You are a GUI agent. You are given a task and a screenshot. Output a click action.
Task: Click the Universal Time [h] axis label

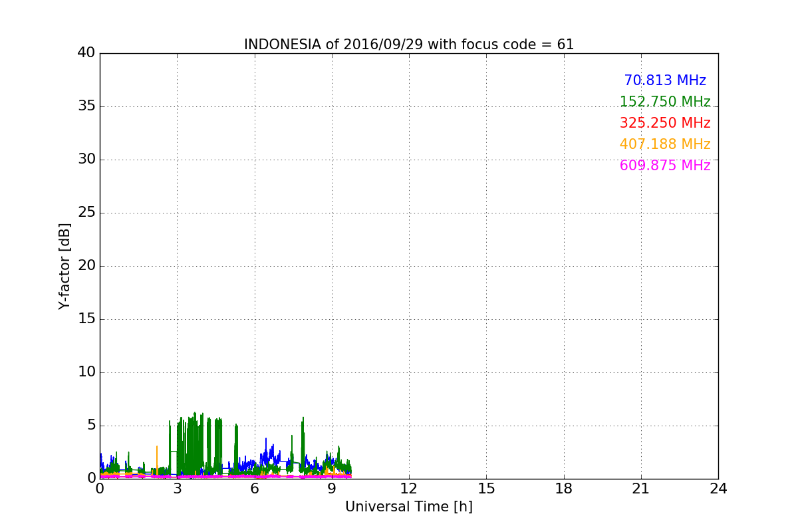409,507
